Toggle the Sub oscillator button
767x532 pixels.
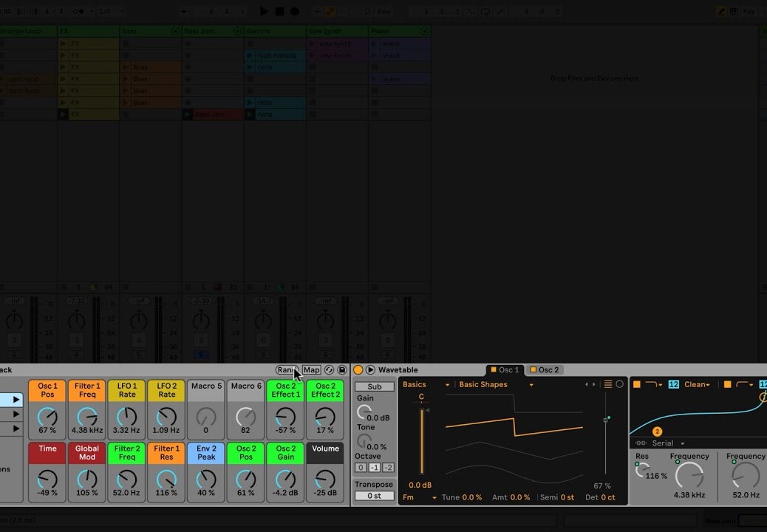click(x=375, y=386)
